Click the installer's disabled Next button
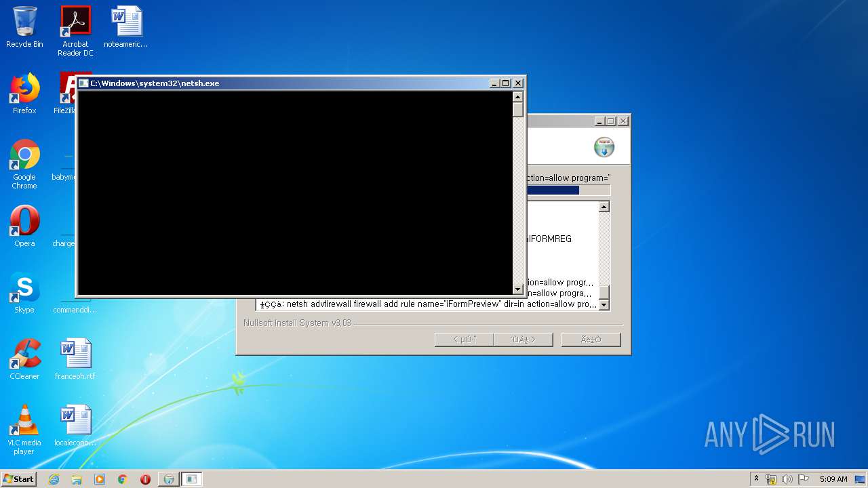Image resolution: width=868 pixels, height=488 pixels. click(x=524, y=340)
